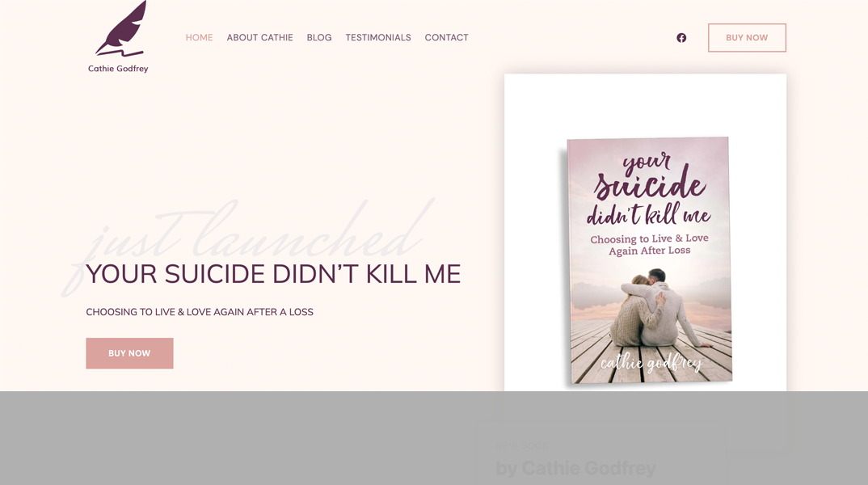The width and height of the screenshot is (868, 485).
Task: Click the outlined Buy Now header button
Action: [747, 38]
